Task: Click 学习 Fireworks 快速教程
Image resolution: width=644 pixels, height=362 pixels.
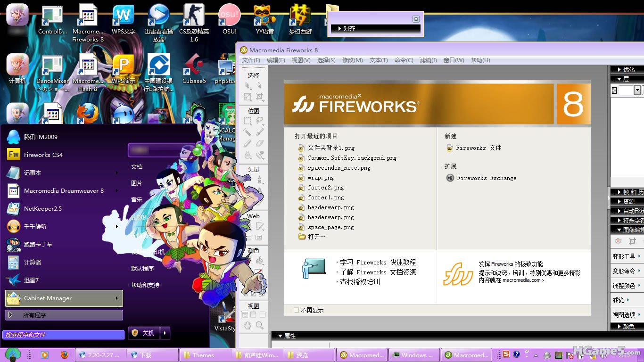Action: [378, 263]
